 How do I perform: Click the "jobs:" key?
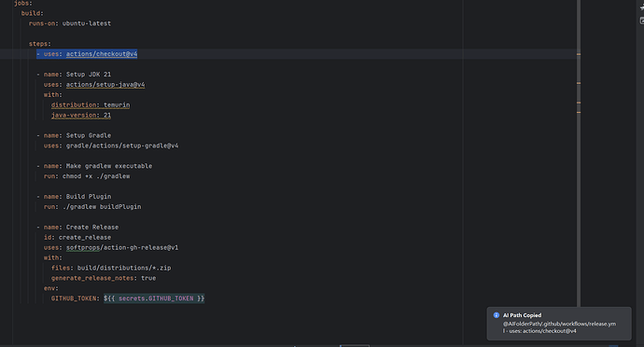[x=23, y=4]
